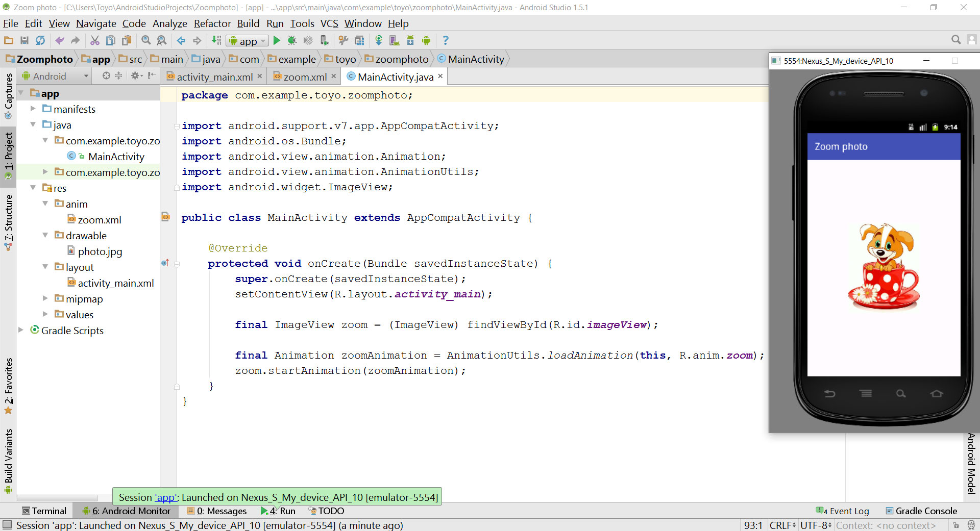Screen dimensions: 980x531
Task: Open the TODO tool window
Action: pos(327,511)
